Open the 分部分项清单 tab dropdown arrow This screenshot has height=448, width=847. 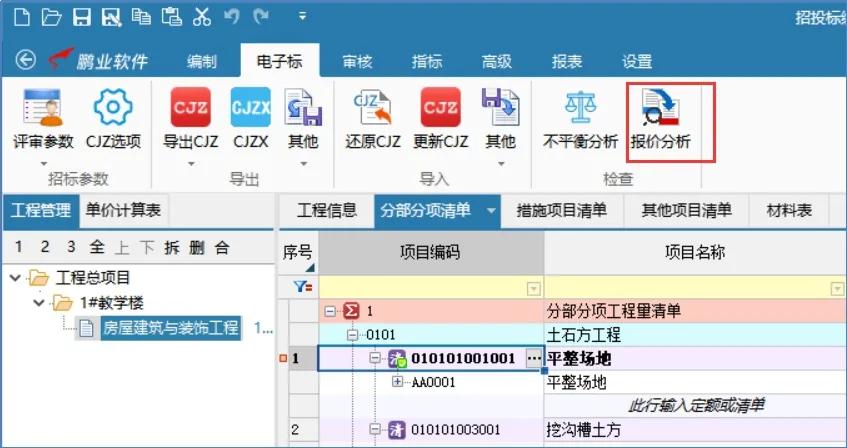tap(491, 210)
